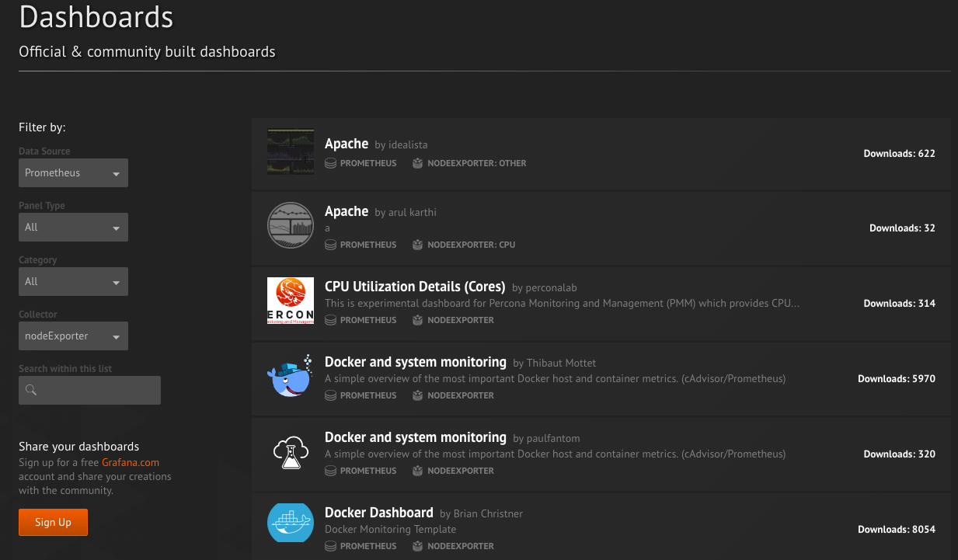Click the search magnifier icon in the filter sidebar

(30, 390)
